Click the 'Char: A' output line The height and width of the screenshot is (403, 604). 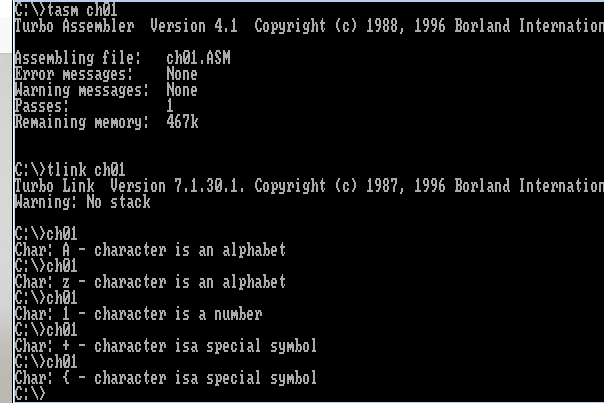coord(150,250)
